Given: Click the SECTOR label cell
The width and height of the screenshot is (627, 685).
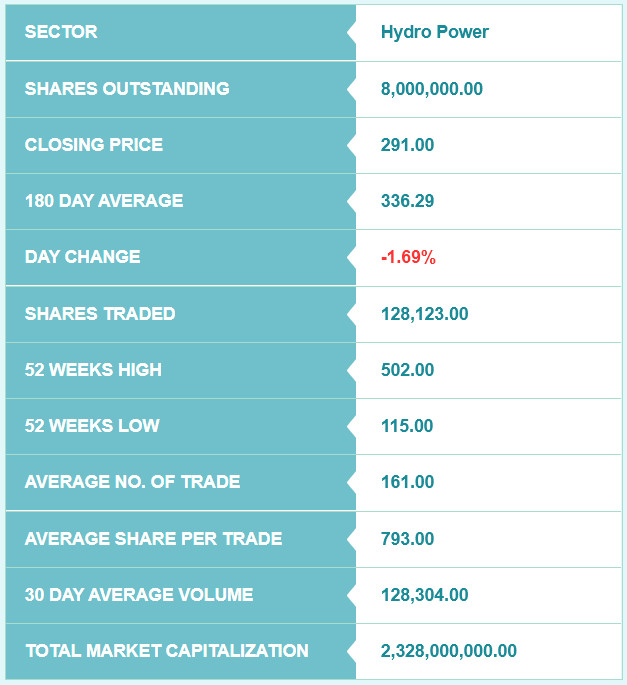Looking at the screenshot, I should coord(180,32).
